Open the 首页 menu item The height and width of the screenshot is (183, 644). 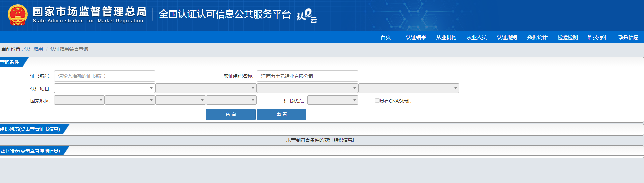tap(386, 37)
